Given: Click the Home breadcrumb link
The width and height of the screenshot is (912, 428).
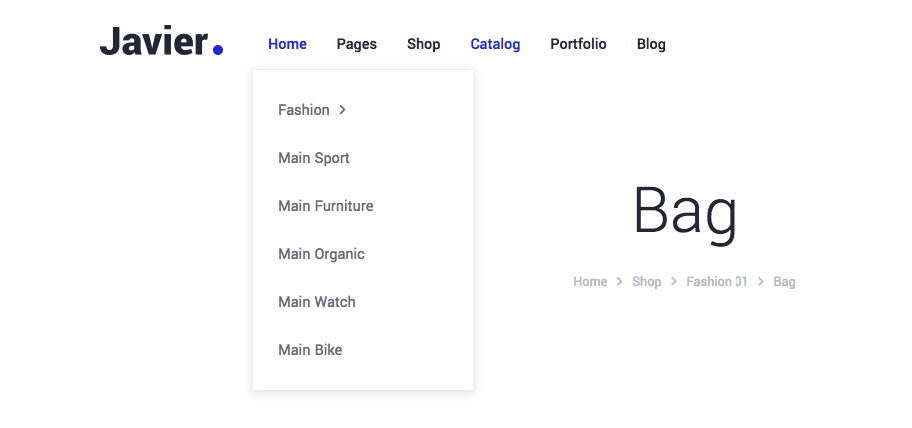Looking at the screenshot, I should pos(590,282).
